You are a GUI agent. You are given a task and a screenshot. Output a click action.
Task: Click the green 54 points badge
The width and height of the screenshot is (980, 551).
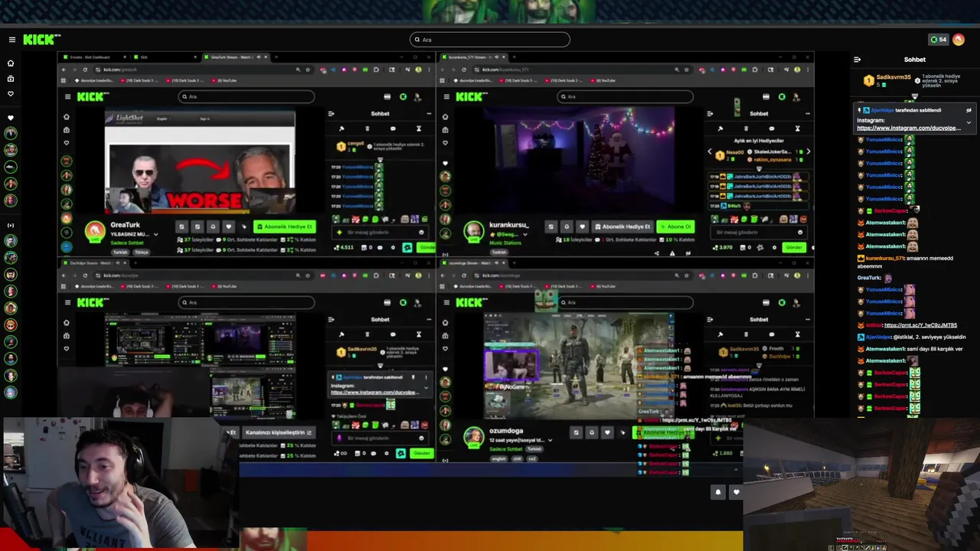(938, 40)
